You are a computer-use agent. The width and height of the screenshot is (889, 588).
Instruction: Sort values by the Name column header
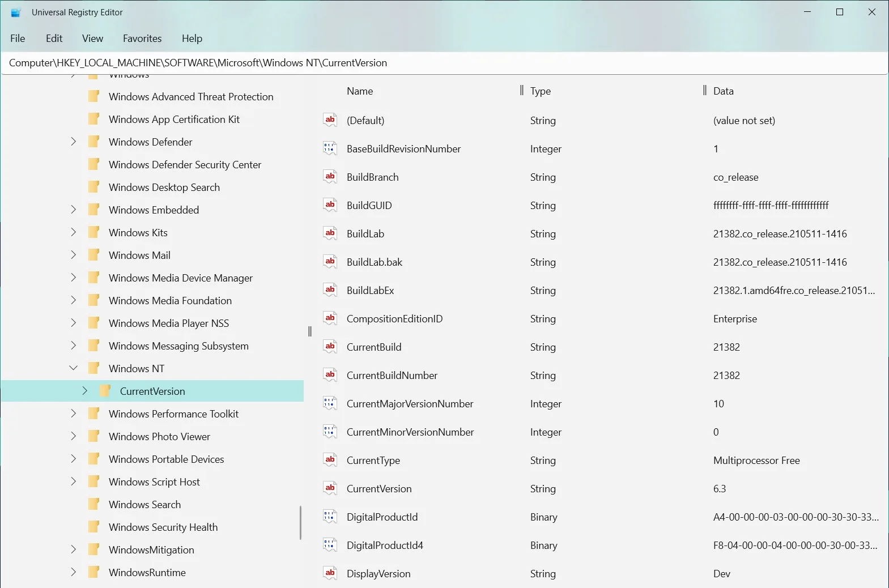click(360, 91)
